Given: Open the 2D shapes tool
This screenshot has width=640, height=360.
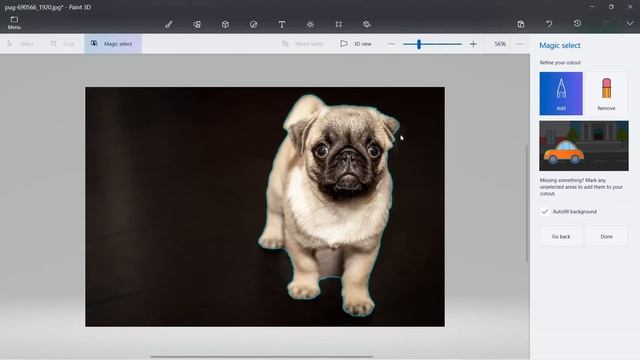Looking at the screenshot, I should pyautogui.click(x=197, y=24).
